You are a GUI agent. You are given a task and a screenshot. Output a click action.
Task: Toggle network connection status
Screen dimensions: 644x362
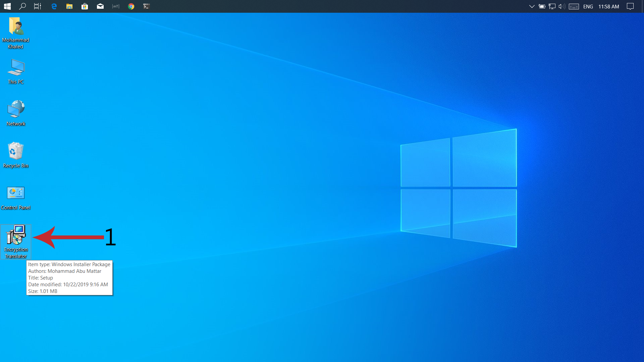pos(552,6)
